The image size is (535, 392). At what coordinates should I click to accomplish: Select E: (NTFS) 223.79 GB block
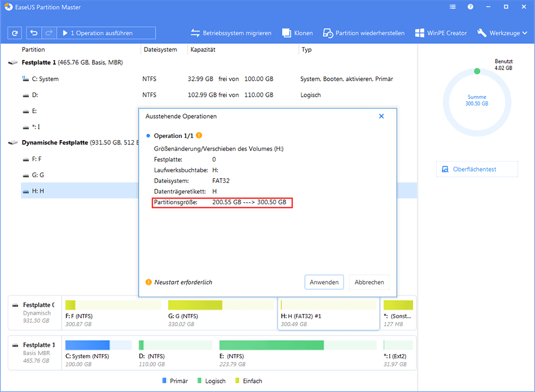point(298,353)
